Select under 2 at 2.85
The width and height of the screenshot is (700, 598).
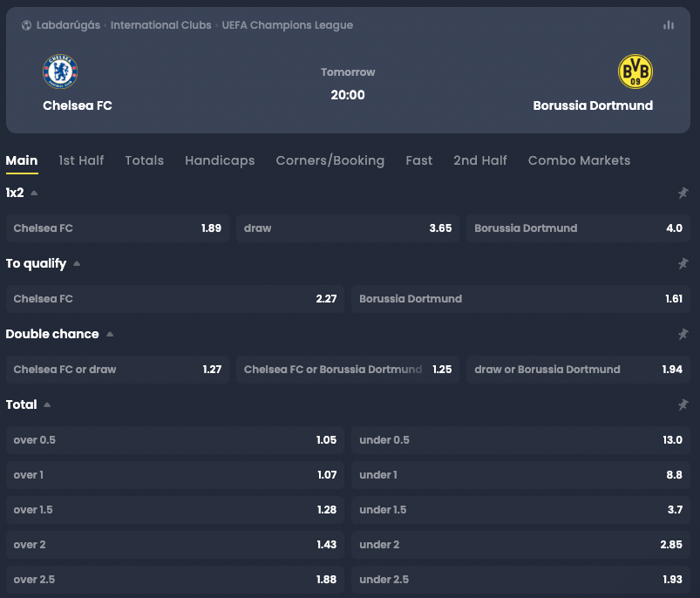pyautogui.click(x=520, y=545)
